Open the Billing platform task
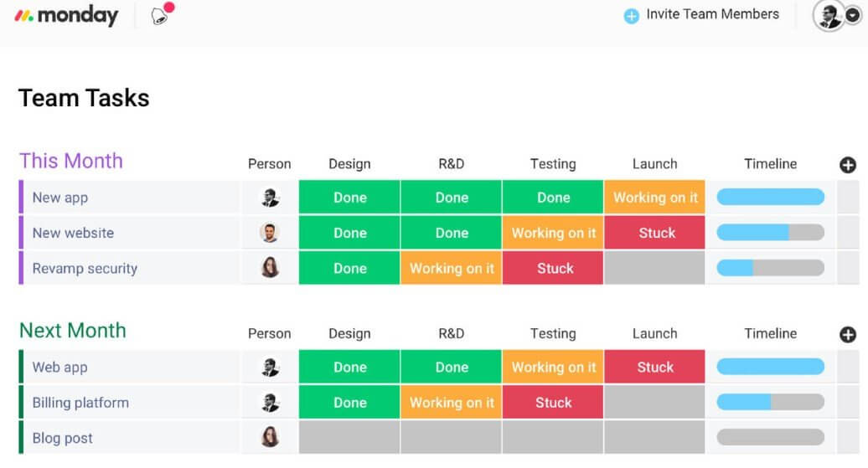The width and height of the screenshot is (868, 468). click(x=80, y=403)
